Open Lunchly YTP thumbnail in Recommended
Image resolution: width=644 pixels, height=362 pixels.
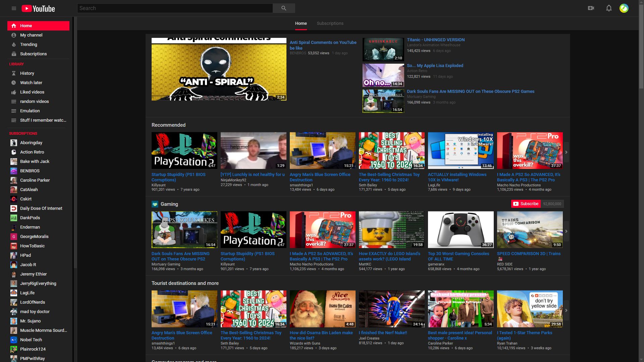[x=254, y=150]
